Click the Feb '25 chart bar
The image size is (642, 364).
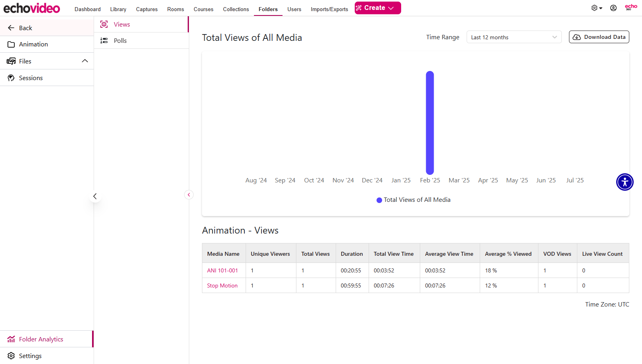[x=430, y=123]
